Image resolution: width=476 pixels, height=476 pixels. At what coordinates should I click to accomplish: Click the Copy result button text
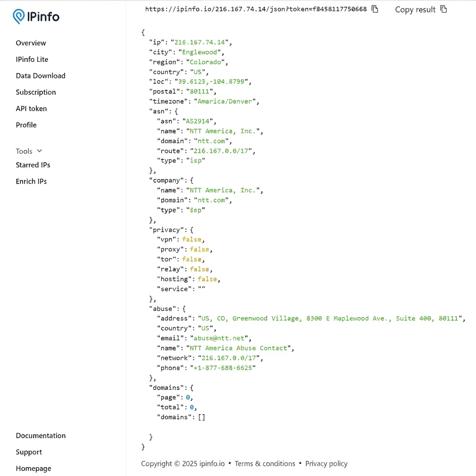click(415, 9)
